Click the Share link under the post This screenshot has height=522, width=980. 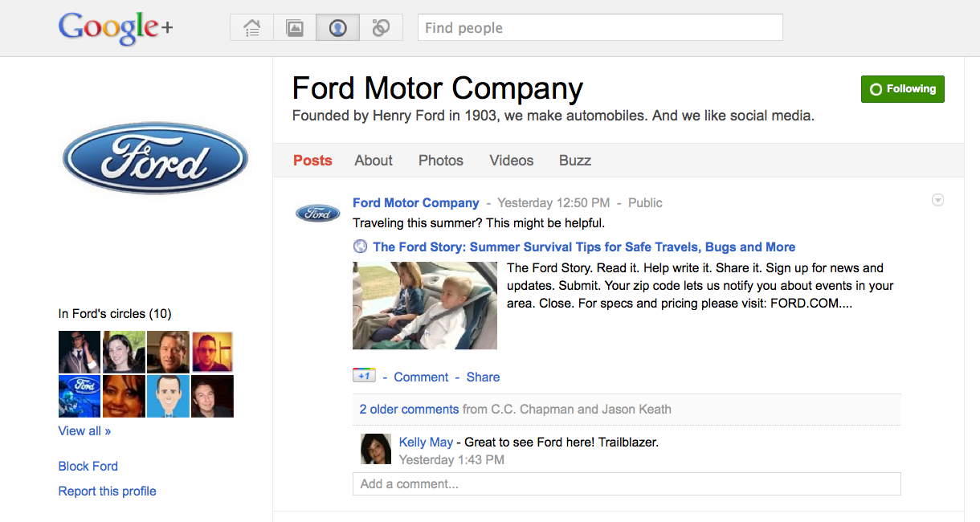click(x=483, y=377)
